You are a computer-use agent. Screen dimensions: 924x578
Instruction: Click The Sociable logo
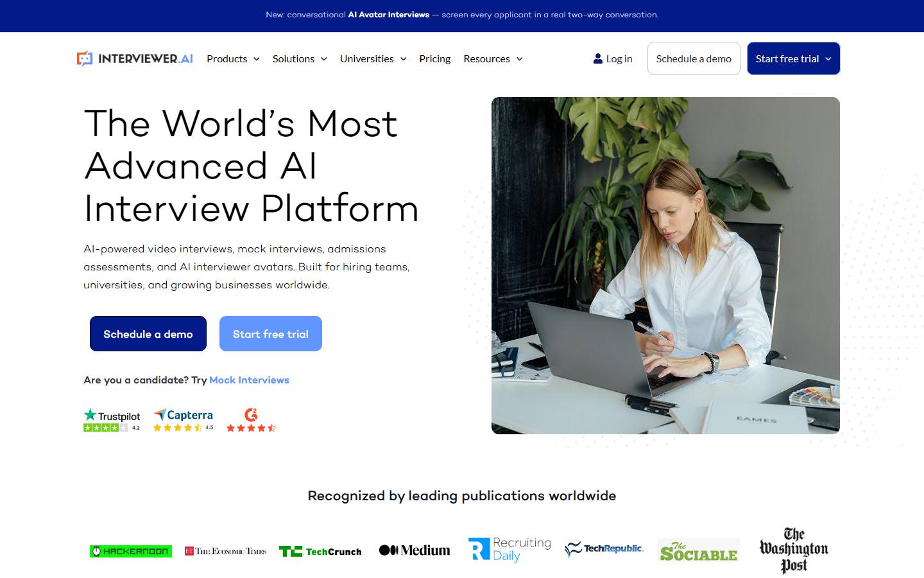(699, 551)
